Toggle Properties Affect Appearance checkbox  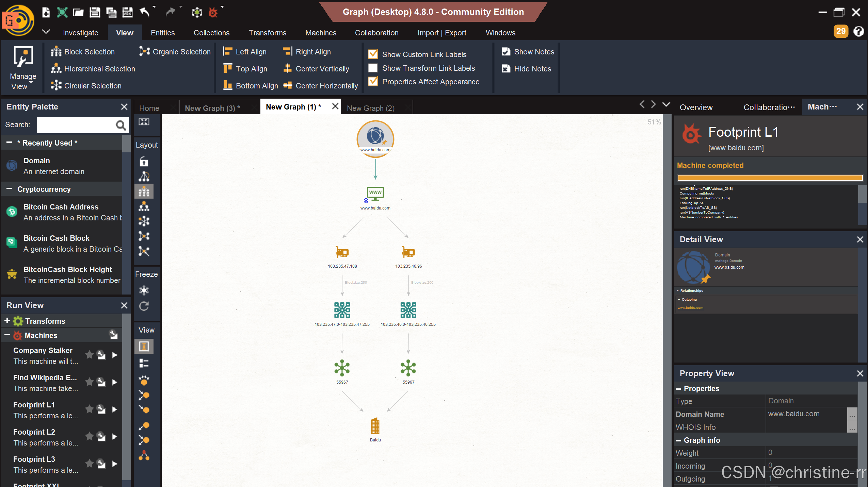click(x=373, y=82)
